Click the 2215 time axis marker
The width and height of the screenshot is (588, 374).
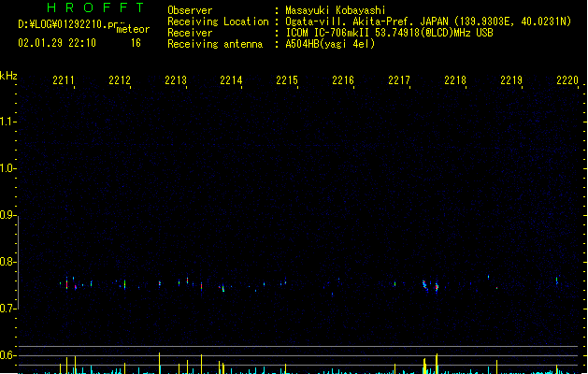287,80
